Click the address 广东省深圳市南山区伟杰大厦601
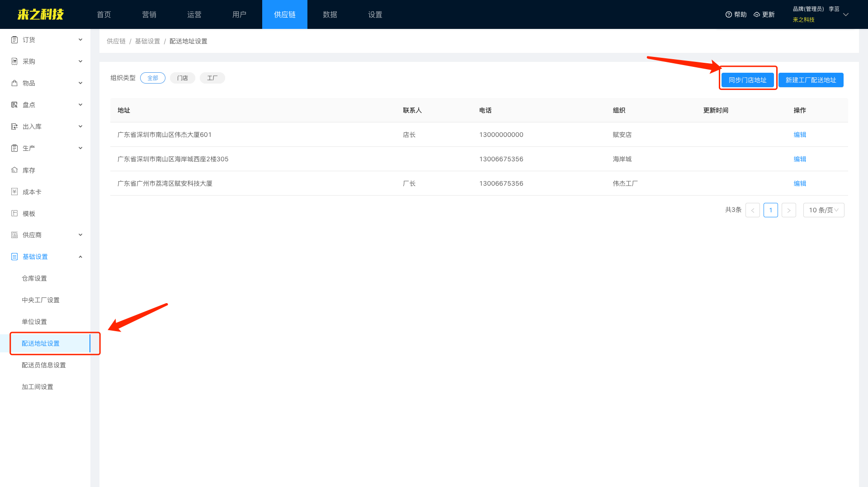Viewport: 868px width, 487px height. 165,135
